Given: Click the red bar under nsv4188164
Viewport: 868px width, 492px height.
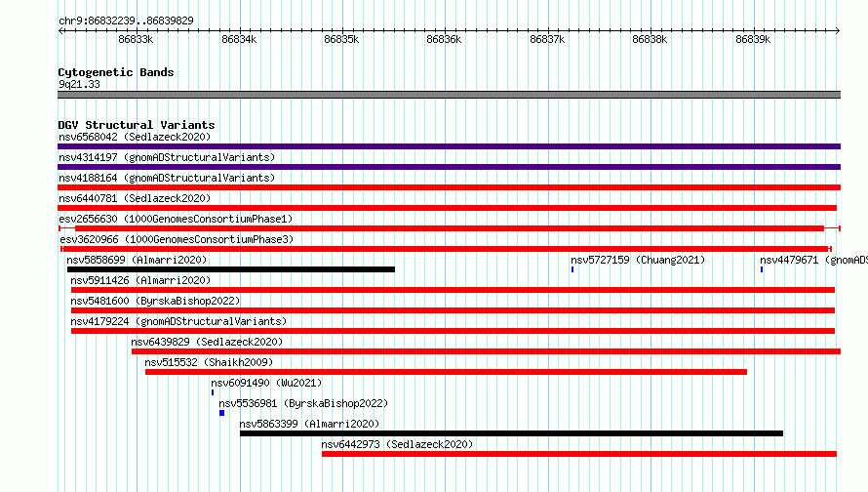Looking at the screenshot, I should point(449,187).
